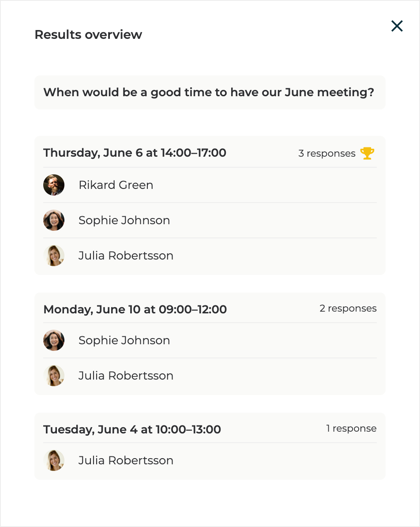Select Sophie Johnson name in Thursday list
This screenshot has width=420, height=527.
click(124, 220)
